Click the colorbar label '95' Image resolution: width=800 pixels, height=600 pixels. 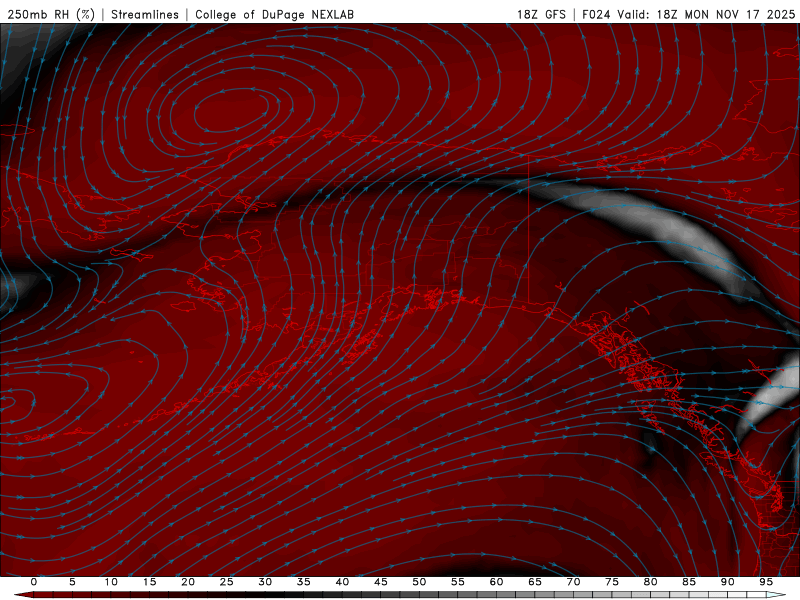(x=766, y=582)
